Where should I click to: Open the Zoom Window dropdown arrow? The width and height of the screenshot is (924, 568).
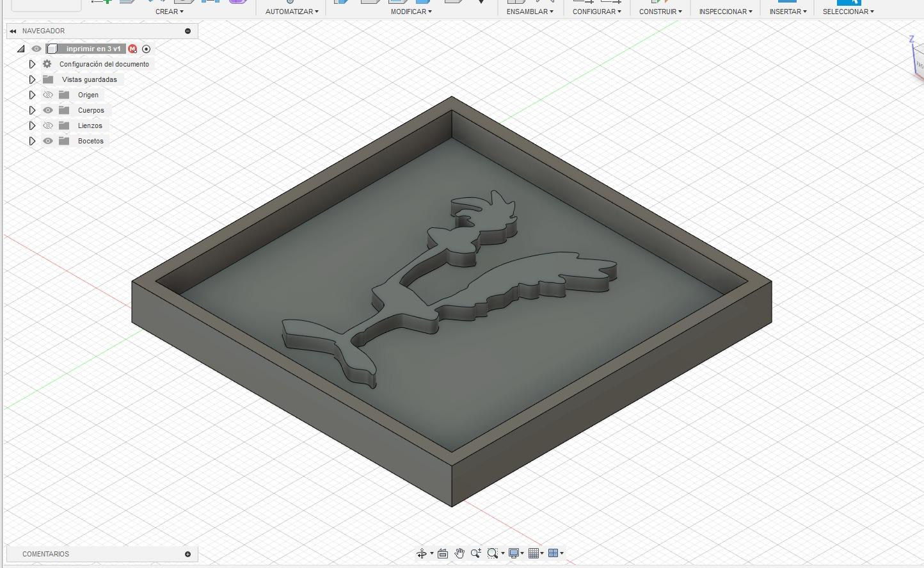[503, 553]
